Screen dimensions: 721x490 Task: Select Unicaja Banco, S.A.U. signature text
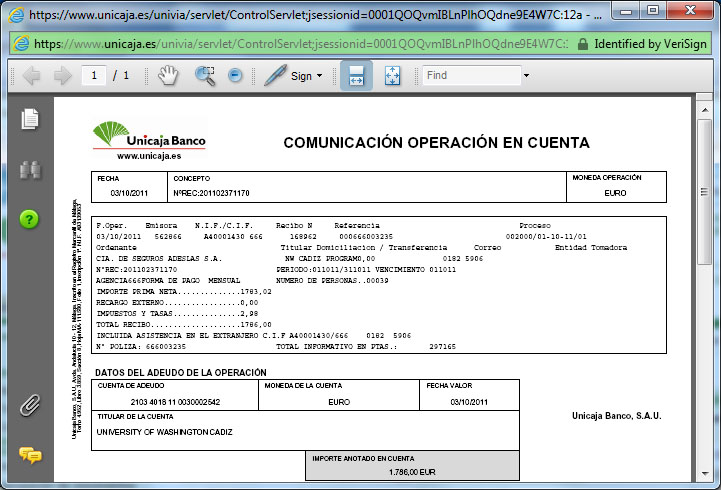coord(617,416)
